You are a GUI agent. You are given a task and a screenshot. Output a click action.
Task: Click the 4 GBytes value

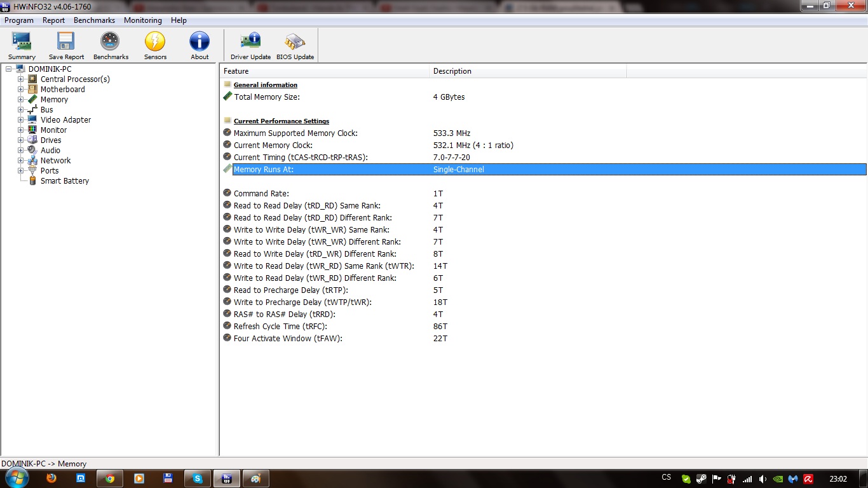coord(449,97)
